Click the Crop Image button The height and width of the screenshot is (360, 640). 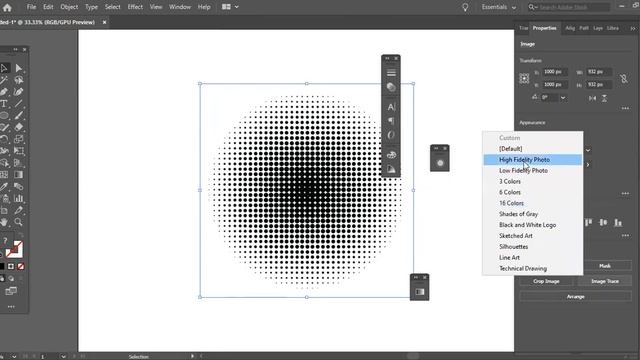point(546,281)
